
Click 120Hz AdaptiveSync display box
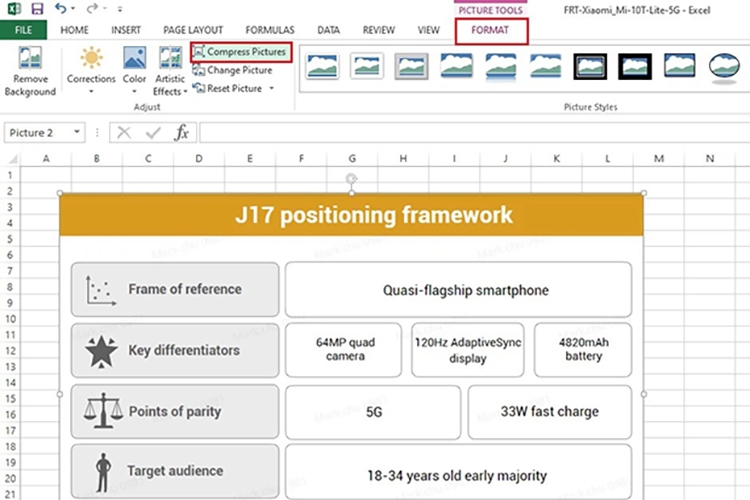click(x=468, y=350)
